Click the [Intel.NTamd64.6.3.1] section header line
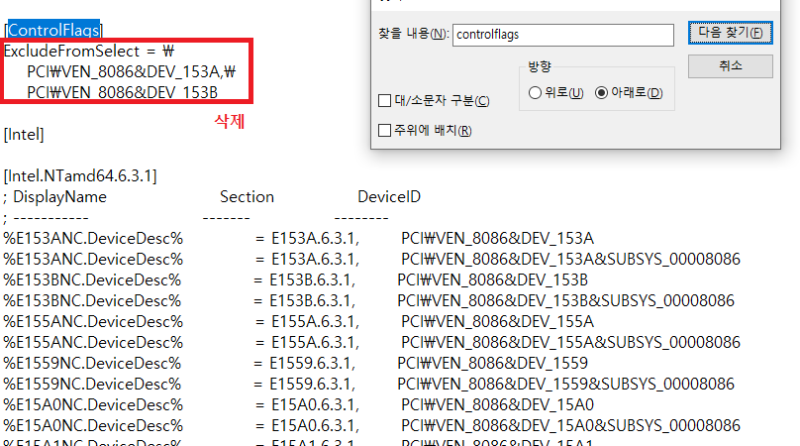Screen dimensions: 800x446 [x=80, y=176]
